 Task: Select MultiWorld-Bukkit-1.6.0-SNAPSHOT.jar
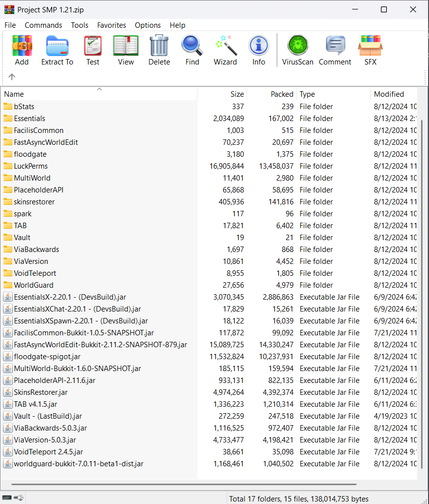[209, 369]
